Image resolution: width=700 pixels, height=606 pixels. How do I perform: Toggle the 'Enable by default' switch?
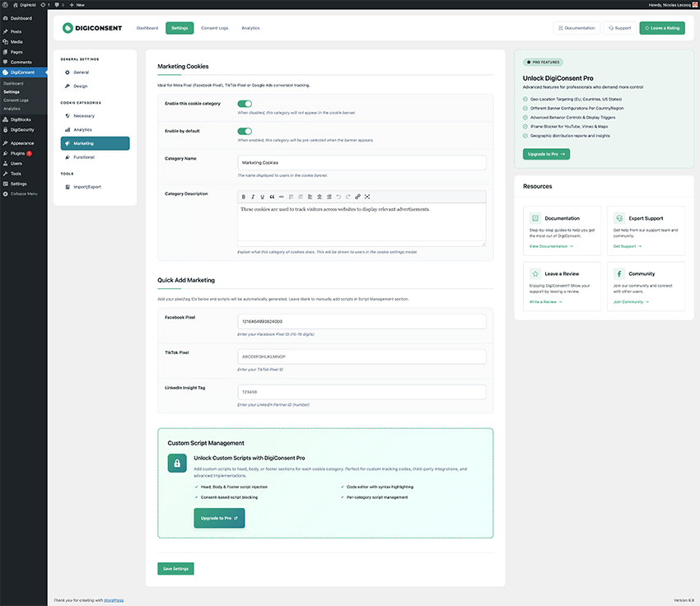click(245, 131)
